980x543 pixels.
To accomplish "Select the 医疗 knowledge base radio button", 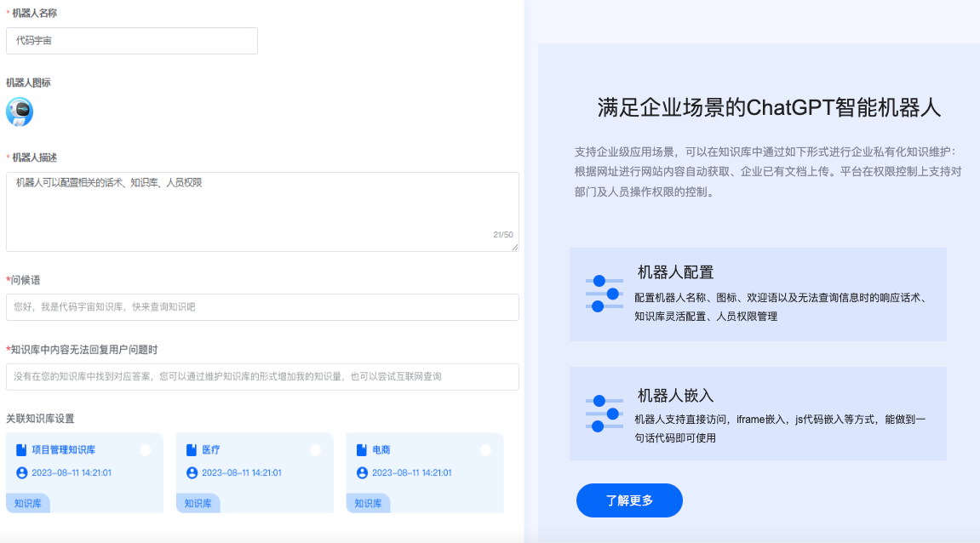I will point(315,450).
